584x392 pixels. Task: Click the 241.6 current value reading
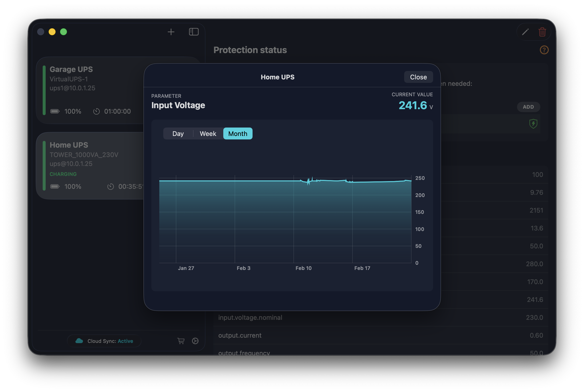(x=413, y=105)
